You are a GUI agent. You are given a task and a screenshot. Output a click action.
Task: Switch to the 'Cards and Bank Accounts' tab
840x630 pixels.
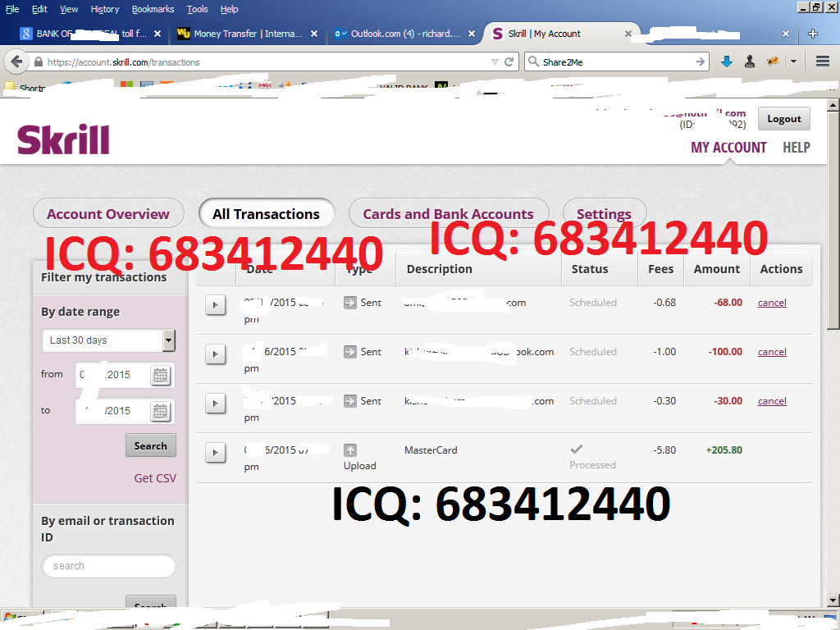pyautogui.click(x=449, y=213)
